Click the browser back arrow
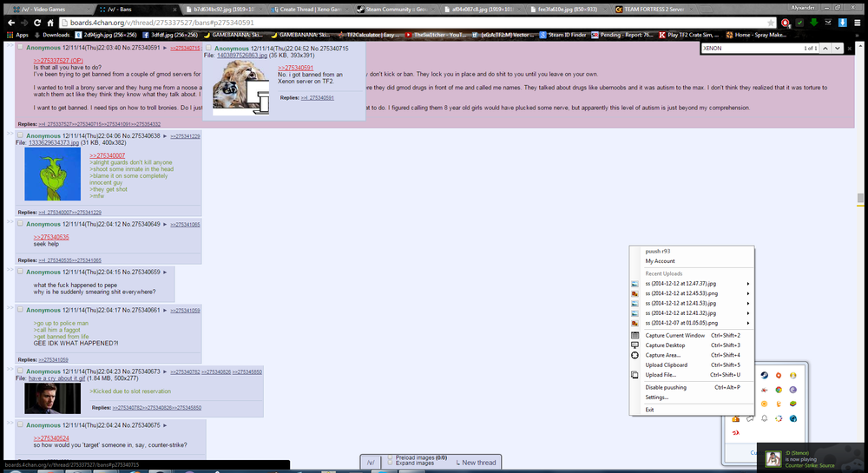868x473 pixels. click(11, 23)
